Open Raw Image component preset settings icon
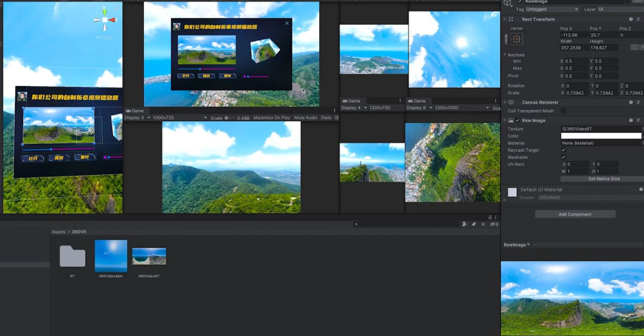Image resolution: width=644 pixels, height=336 pixels. point(638,121)
